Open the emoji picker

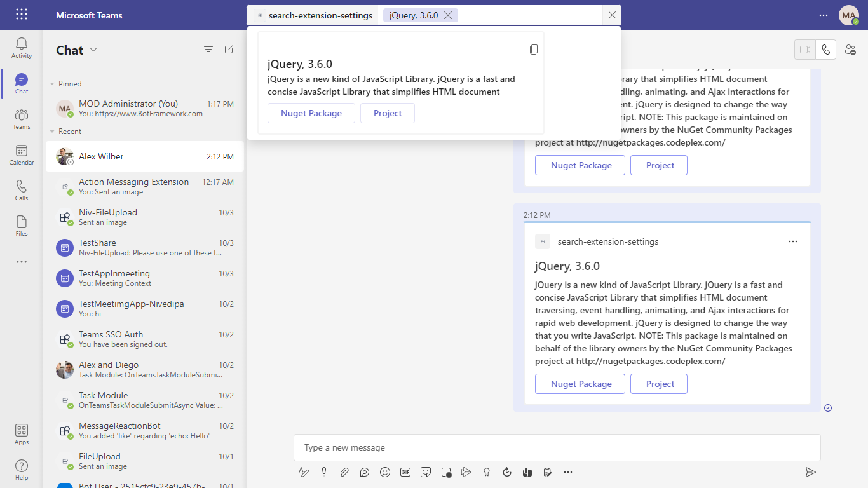click(x=385, y=472)
